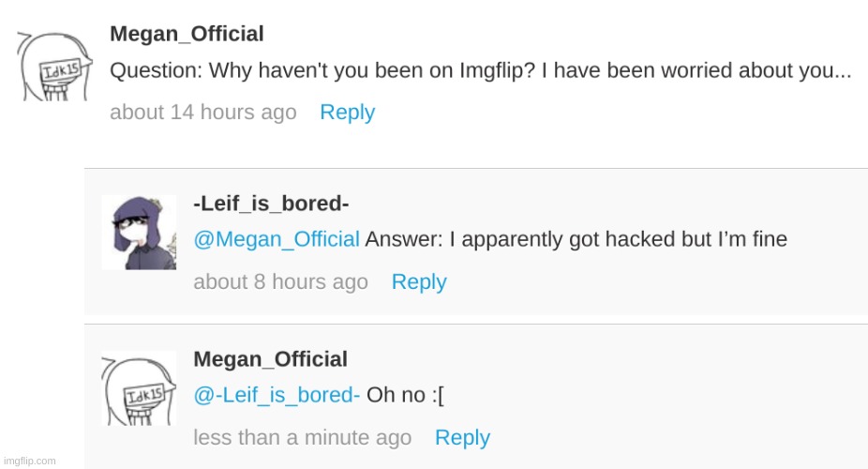Click the Idk15 sign in the bottom avatar
Screen dimensions: 868x469
[x=145, y=395]
